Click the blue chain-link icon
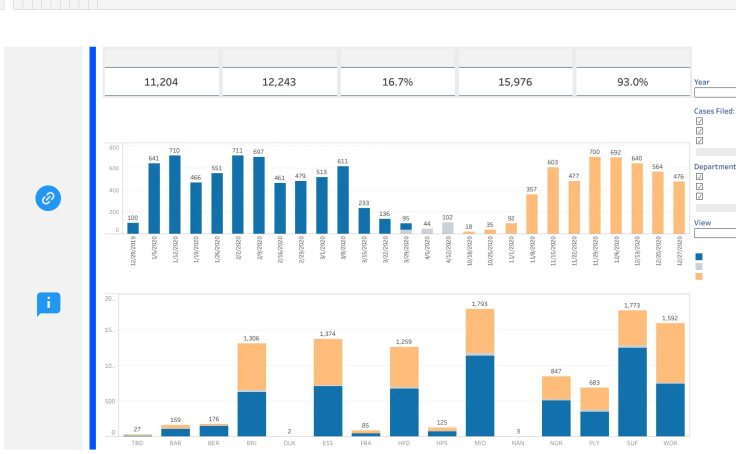 [48, 198]
